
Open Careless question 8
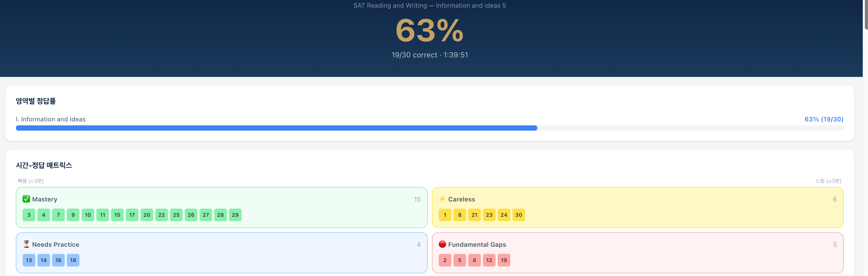(x=460, y=215)
